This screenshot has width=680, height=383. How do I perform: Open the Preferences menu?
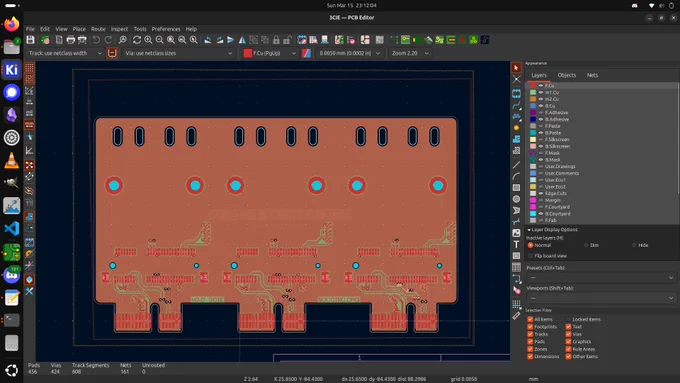(166, 29)
